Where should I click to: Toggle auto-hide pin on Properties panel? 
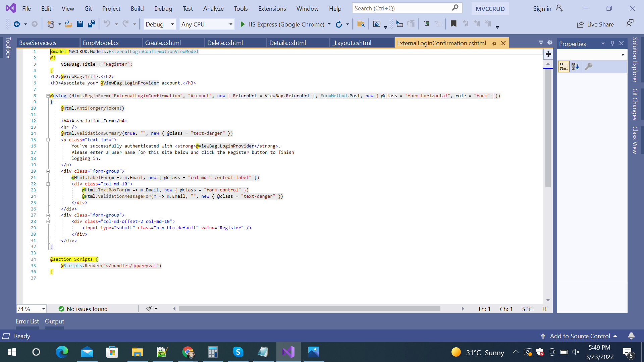[612, 43]
